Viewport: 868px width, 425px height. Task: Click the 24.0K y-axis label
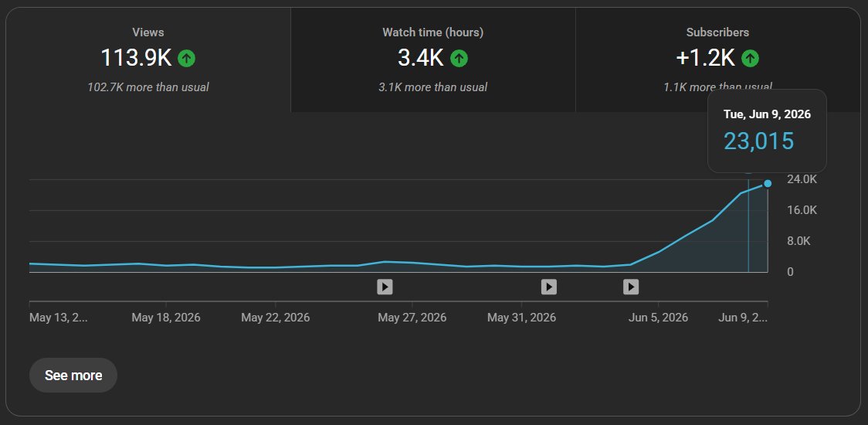click(802, 179)
